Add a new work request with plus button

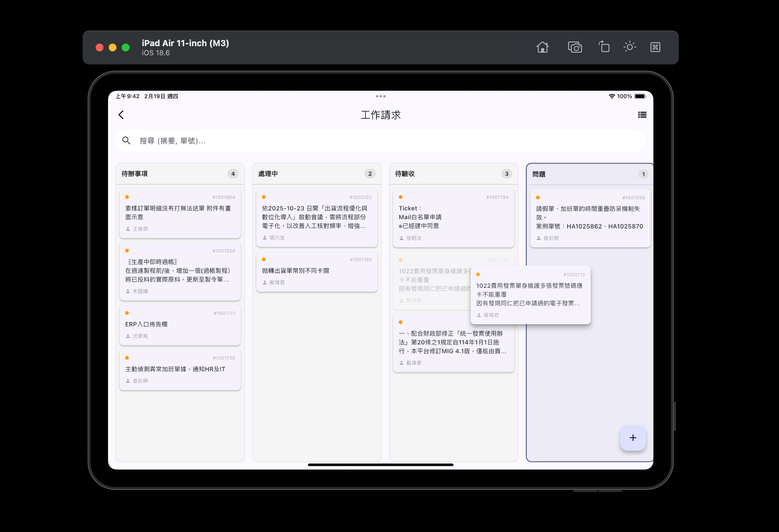click(633, 437)
